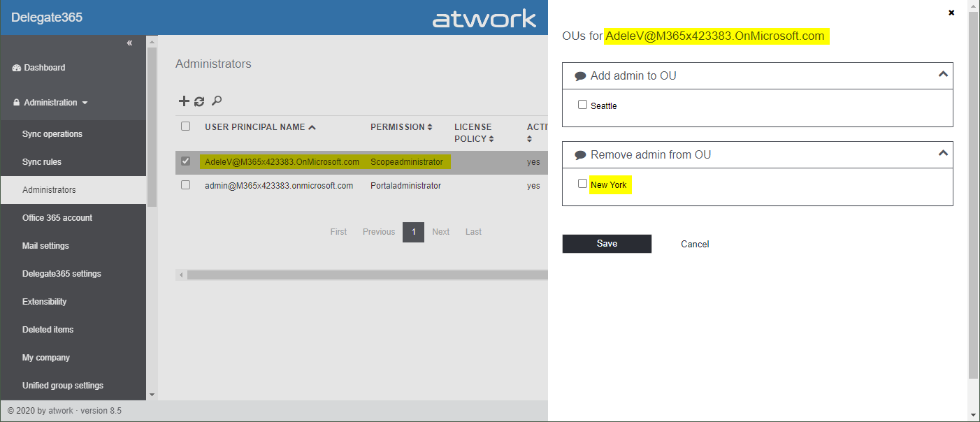Image resolution: width=980 pixels, height=422 pixels.
Task: Click the Remove admin from OU heading
Action: [x=651, y=154]
